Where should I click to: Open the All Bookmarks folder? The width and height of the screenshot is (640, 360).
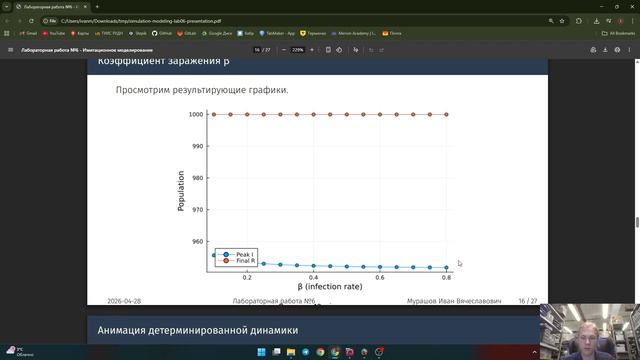tap(618, 33)
